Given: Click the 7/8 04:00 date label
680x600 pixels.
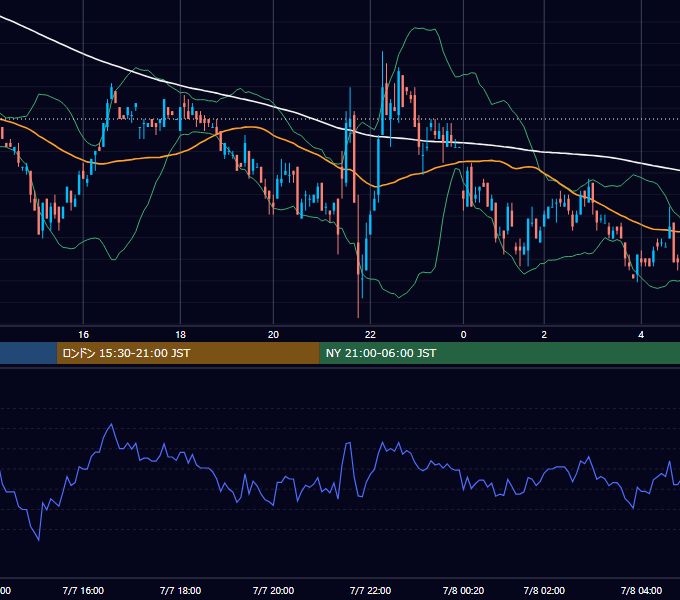Looking at the screenshot, I should point(641,590).
